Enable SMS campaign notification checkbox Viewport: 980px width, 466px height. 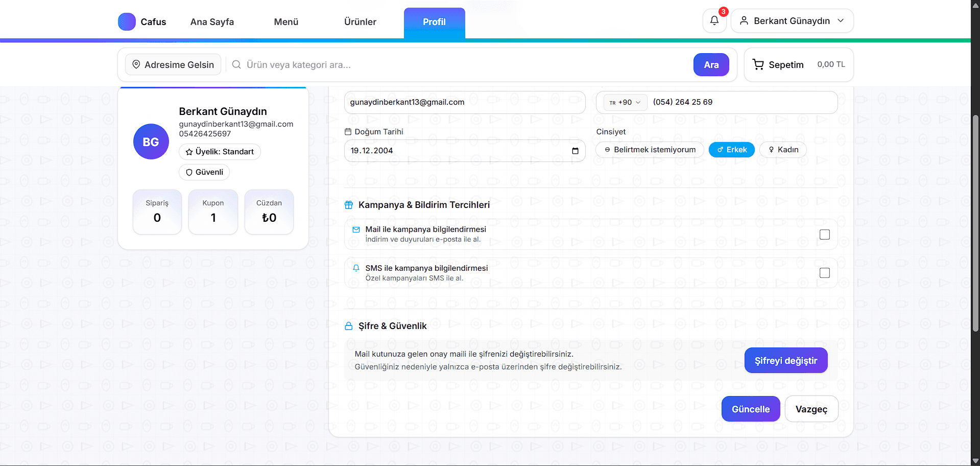click(824, 273)
